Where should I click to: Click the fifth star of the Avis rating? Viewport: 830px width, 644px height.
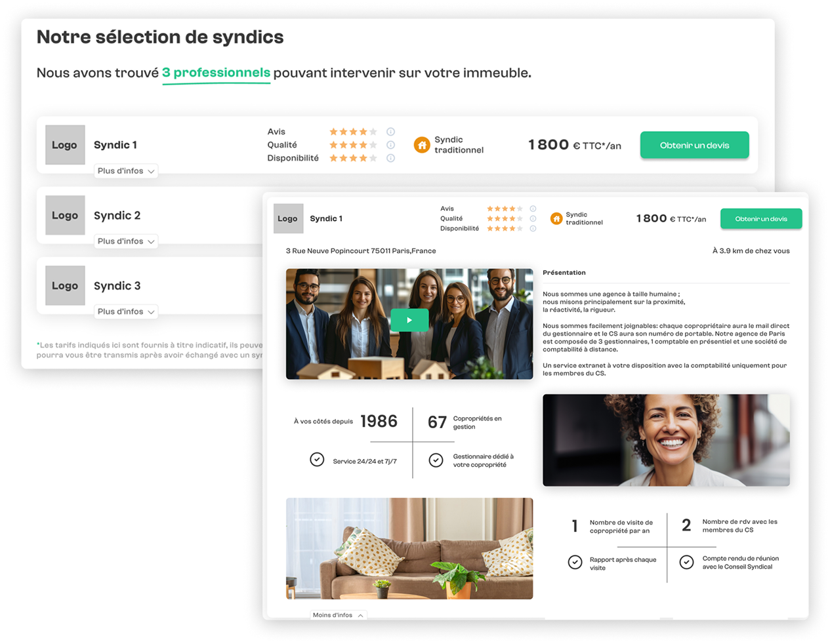pyautogui.click(x=374, y=131)
